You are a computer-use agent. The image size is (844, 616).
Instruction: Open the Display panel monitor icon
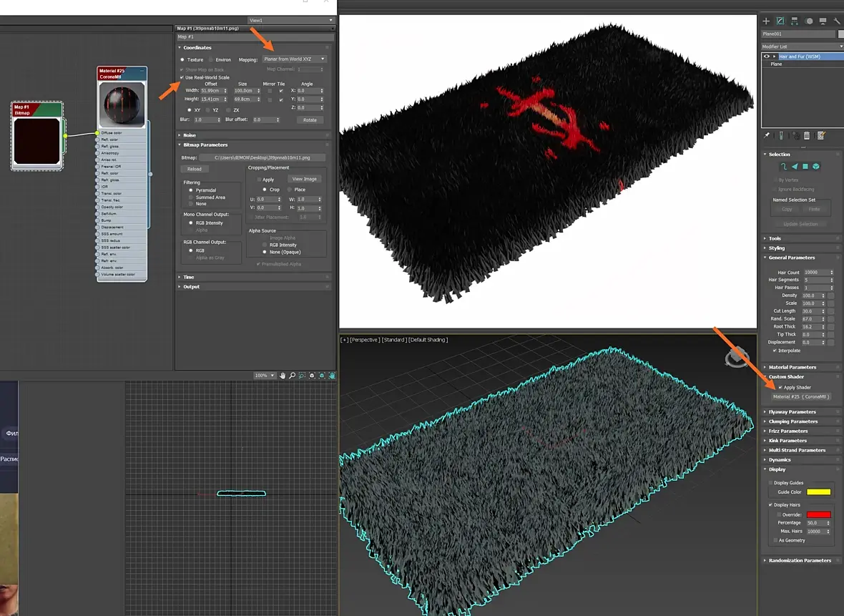click(x=823, y=21)
